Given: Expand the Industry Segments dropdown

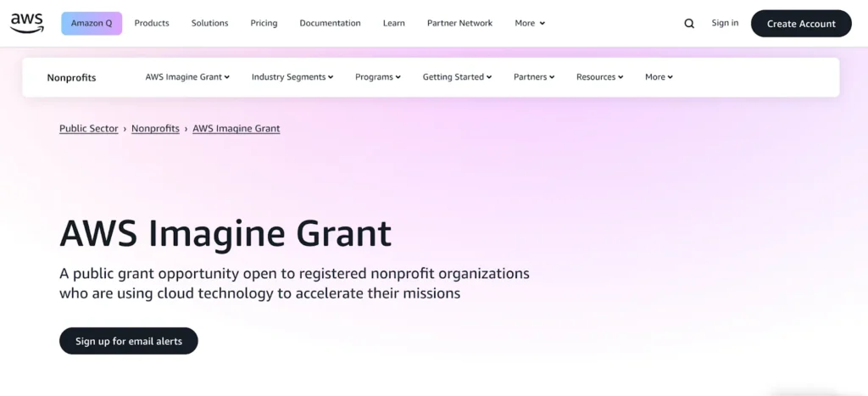Looking at the screenshot, I should pyautogui.click(x=292, y=77).
